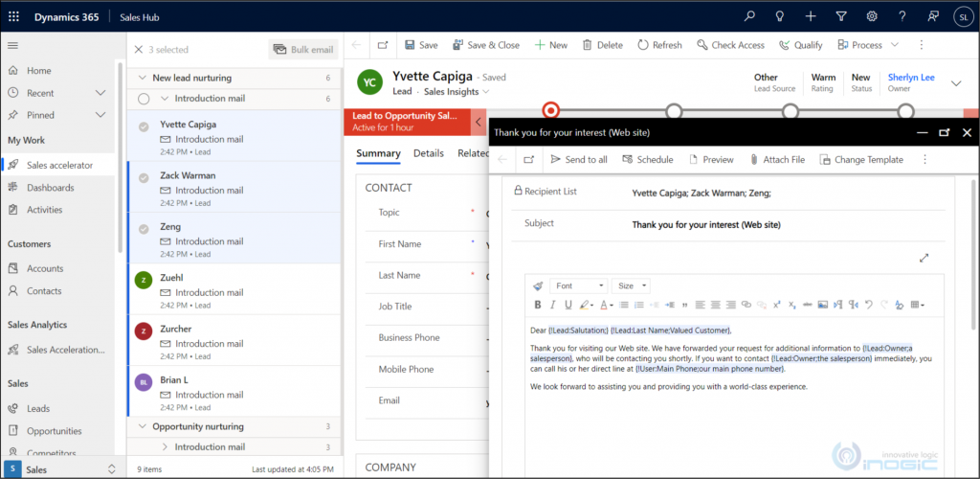The height and width of the screenshot is (479, 980).
Task: Select the Zuehl work item avatar
Action: coord(144,281)
